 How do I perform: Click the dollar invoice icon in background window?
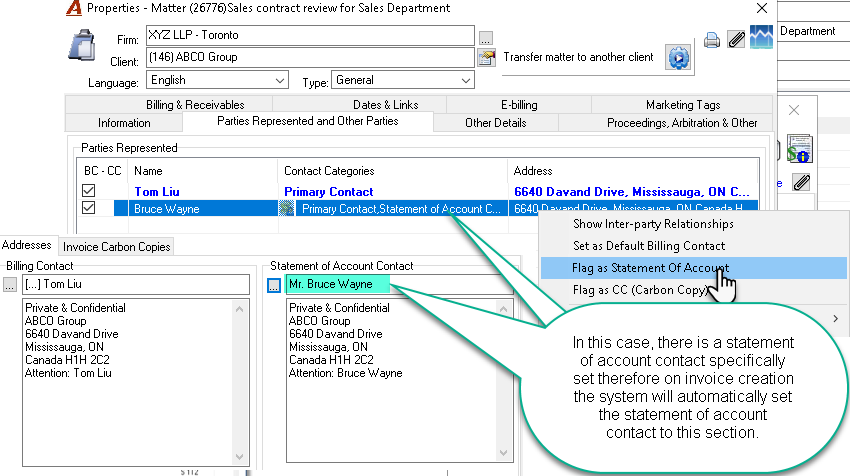coord(799,149)
